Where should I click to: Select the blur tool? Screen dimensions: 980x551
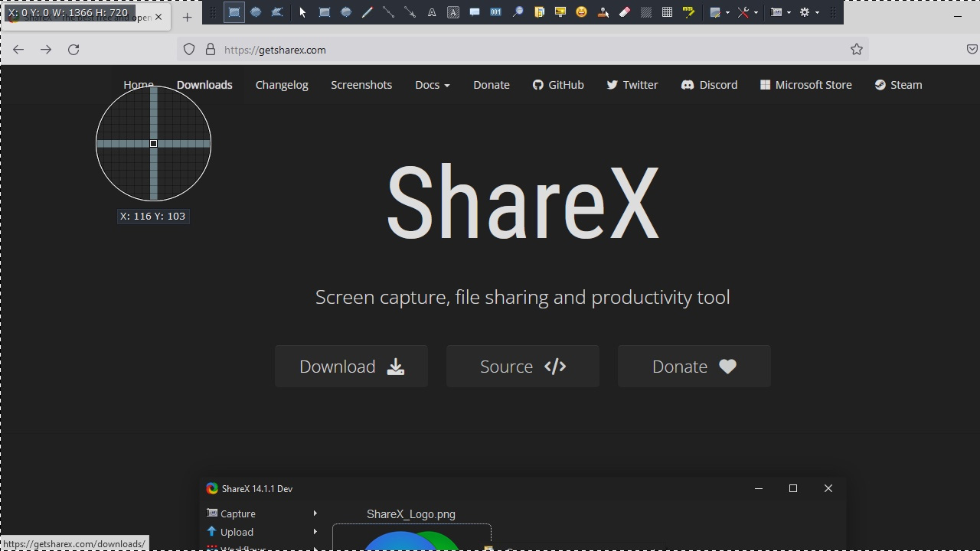646,12
